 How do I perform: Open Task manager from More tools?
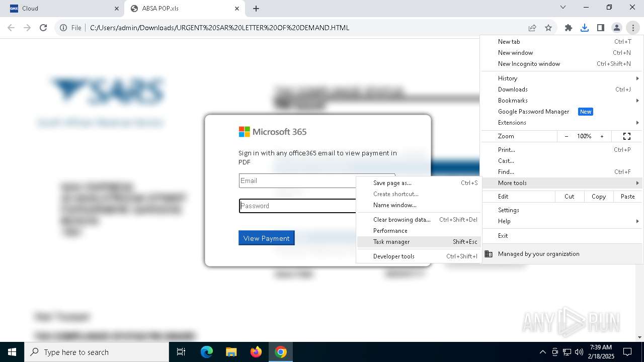(x=419, y=242)
